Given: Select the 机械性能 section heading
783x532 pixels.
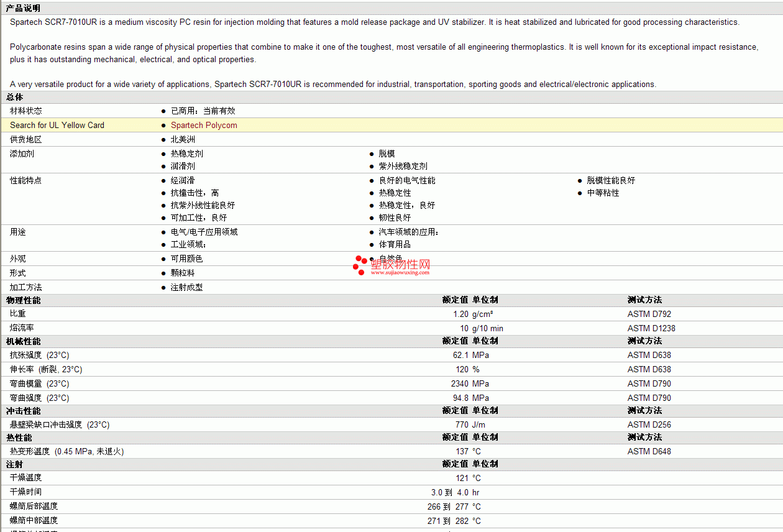Looking at the screenshot, I should (x=23, y=341).
